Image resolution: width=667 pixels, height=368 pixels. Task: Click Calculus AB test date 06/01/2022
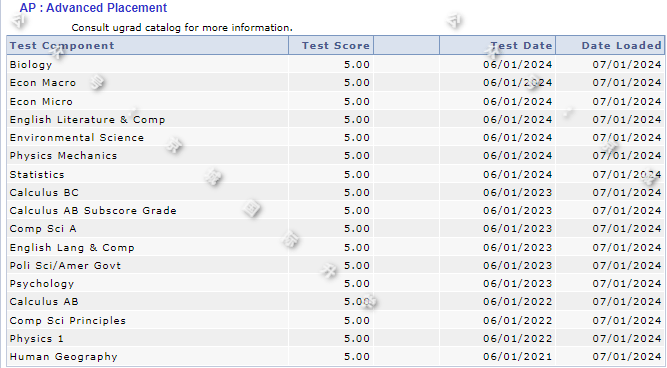[x=518, y=302]
